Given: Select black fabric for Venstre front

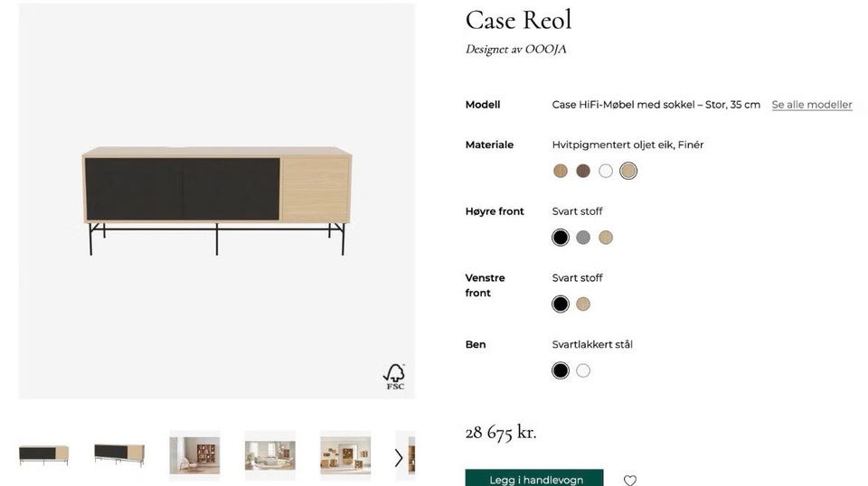Looking at the screenshot, I should pos(561,304).
